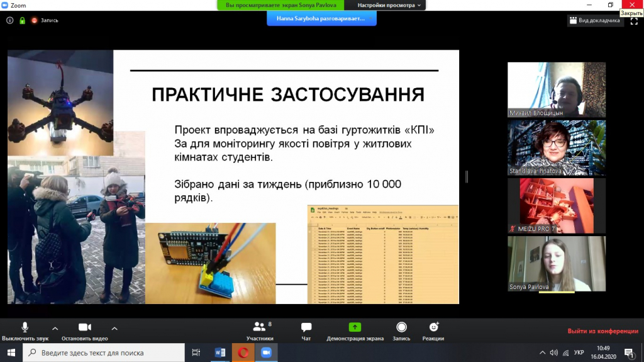The height and width of the screenshot is (362, 644).
Task: Click the green encryption lock icon
Action: (22, 20)
